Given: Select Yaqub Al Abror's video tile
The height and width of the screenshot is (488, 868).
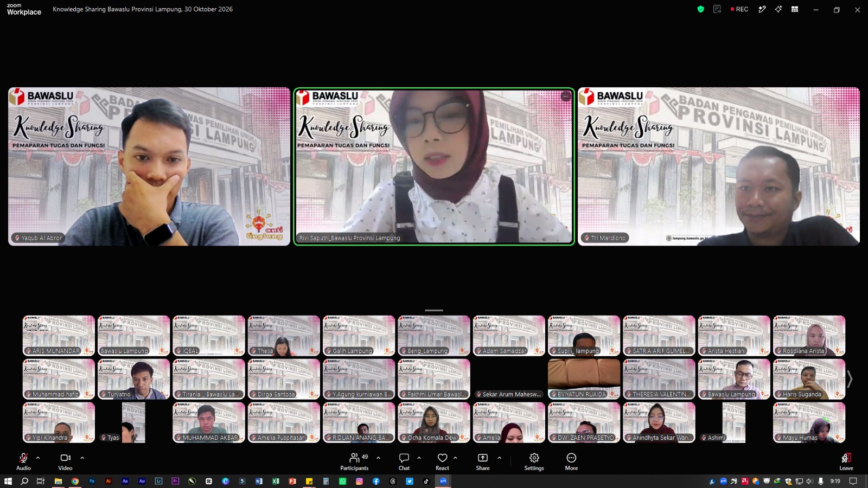Looking at the screenshot, I should [x=149, y=166].
